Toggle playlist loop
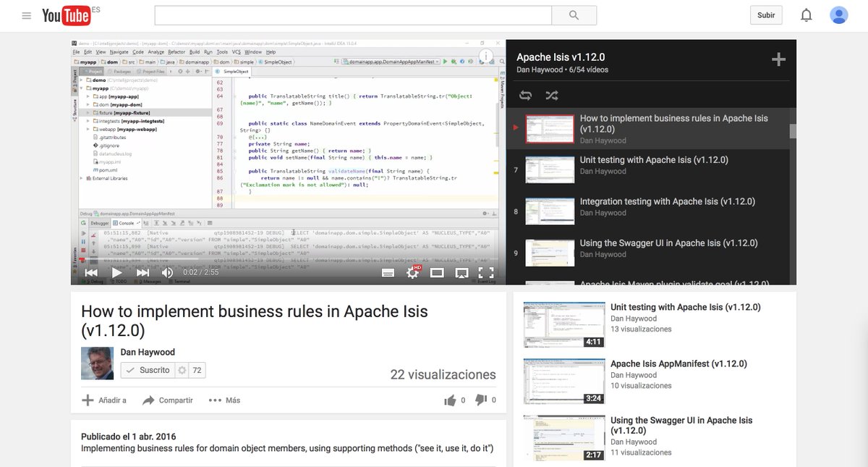This screenshot has width=868, height=467. 526,96
